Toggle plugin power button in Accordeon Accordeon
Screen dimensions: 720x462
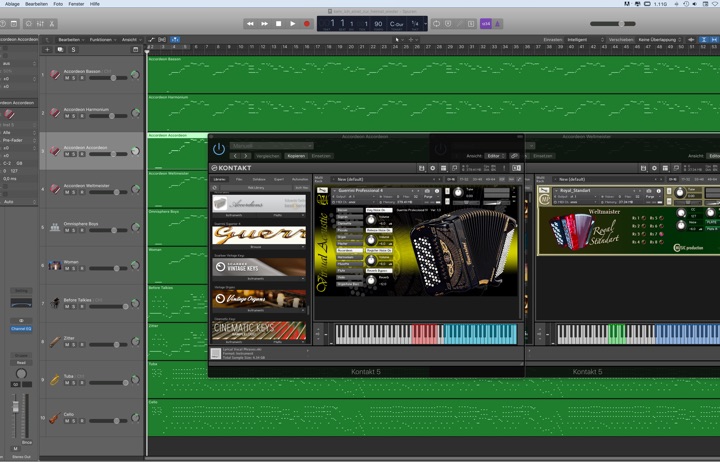click(x=219, y=149)
